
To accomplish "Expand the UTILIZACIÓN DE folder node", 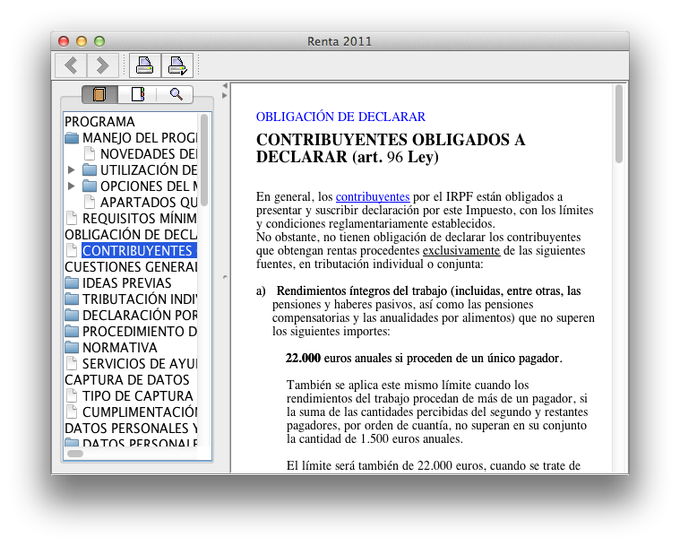I will 72,170.
